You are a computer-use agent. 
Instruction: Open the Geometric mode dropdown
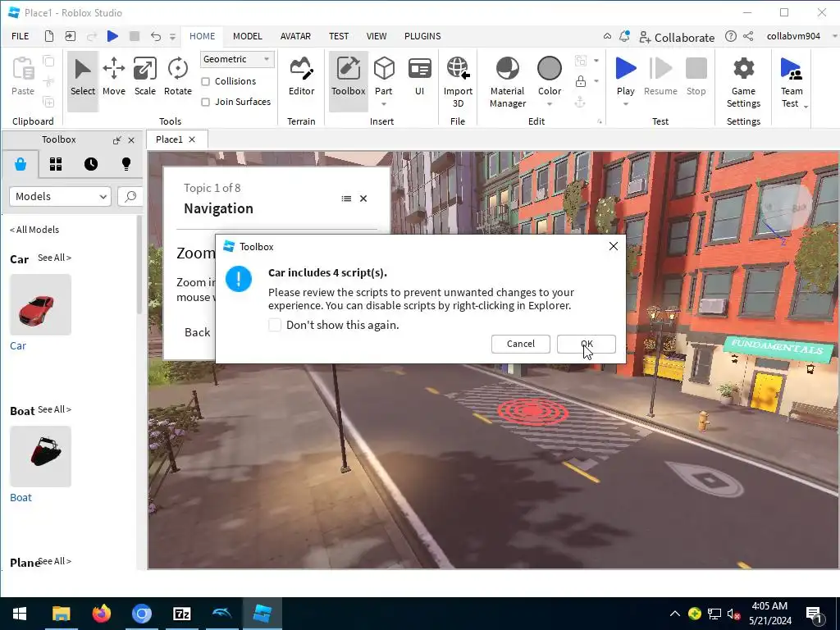237,59
